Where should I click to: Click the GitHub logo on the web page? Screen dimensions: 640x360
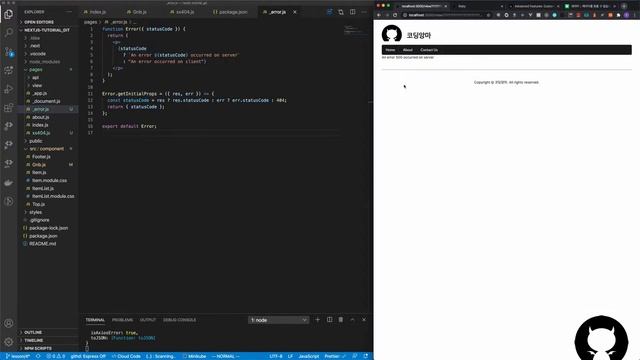tap(391, 34)
